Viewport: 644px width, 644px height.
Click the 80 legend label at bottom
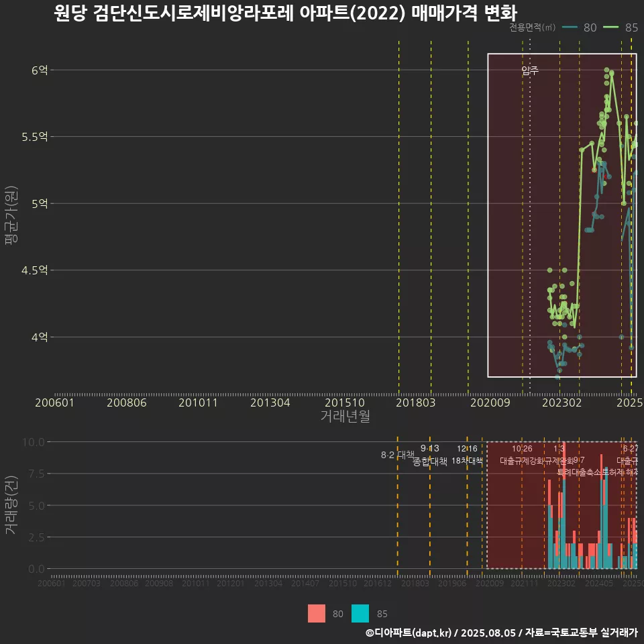(337, 614)
